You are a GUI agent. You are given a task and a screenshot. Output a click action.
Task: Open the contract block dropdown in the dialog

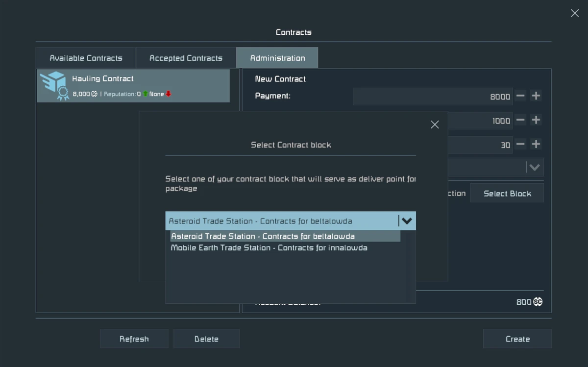pos(407,221)
